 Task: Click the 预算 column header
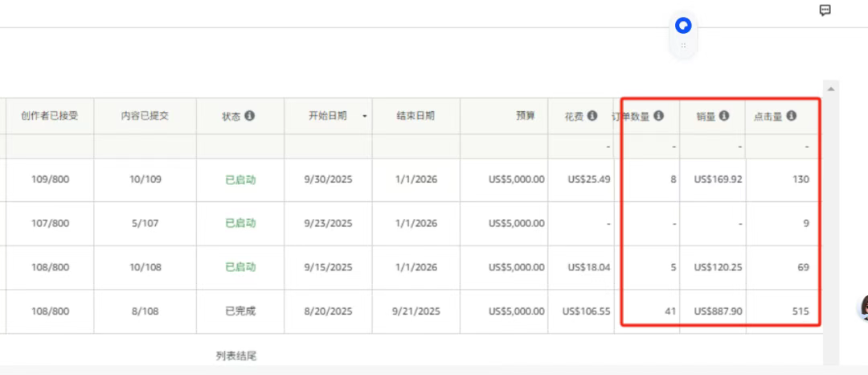coord(526,116)
